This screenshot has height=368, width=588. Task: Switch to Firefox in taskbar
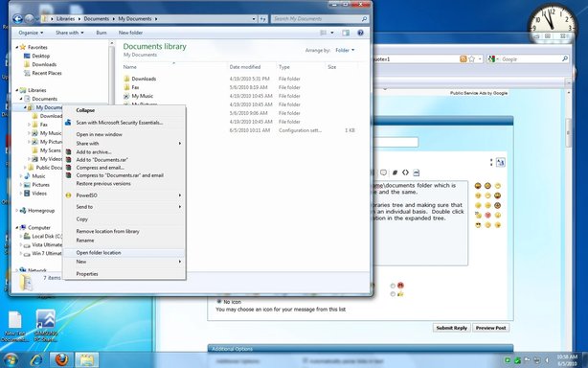pyautogui.click(x=61, y=360)
